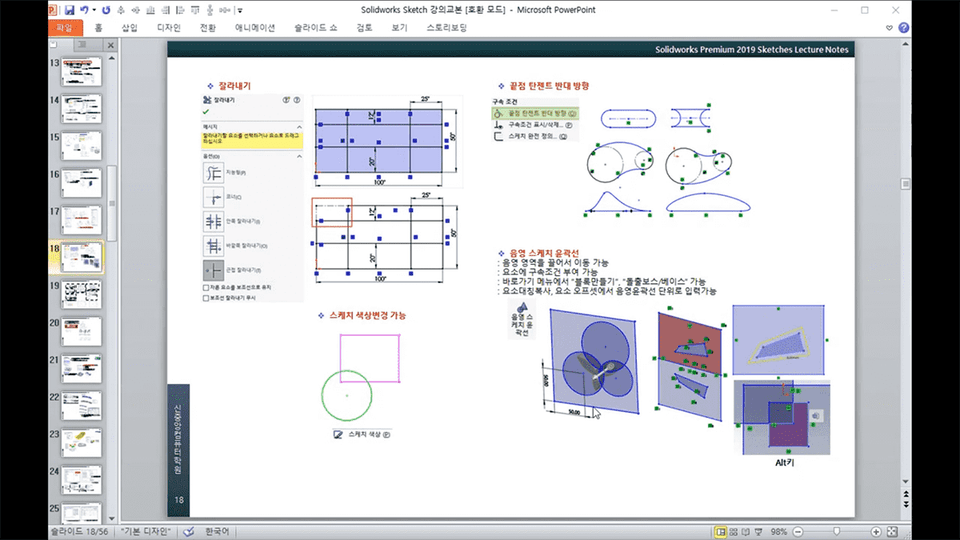Viewport: 960px width, 540px height.
Task: Click the PowerPoint application logo icon
Action: pyautogui.click(x=53, y=10)
